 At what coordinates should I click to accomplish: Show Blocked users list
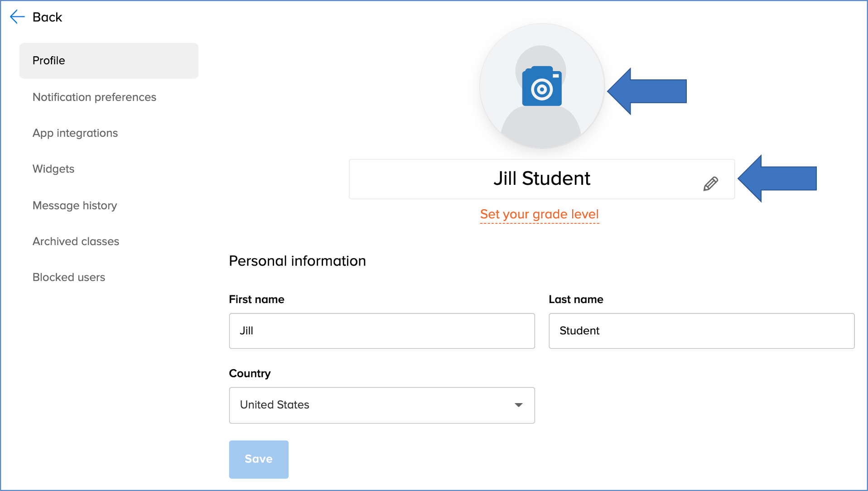pyautogui.click(x=69, y=277)
